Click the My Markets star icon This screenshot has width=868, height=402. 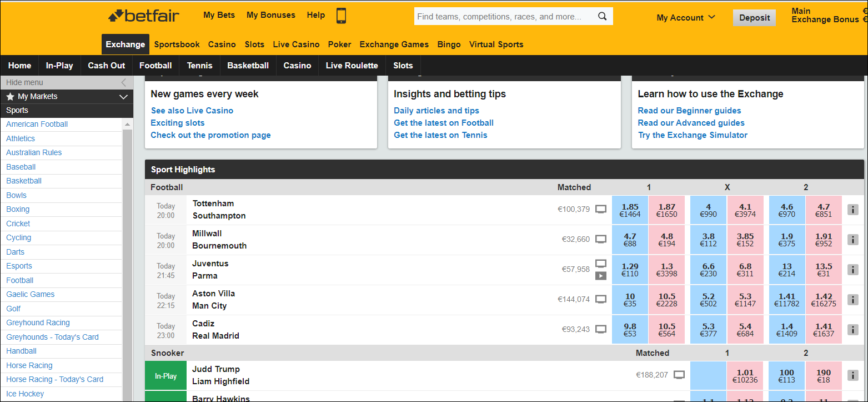[10, 96]
